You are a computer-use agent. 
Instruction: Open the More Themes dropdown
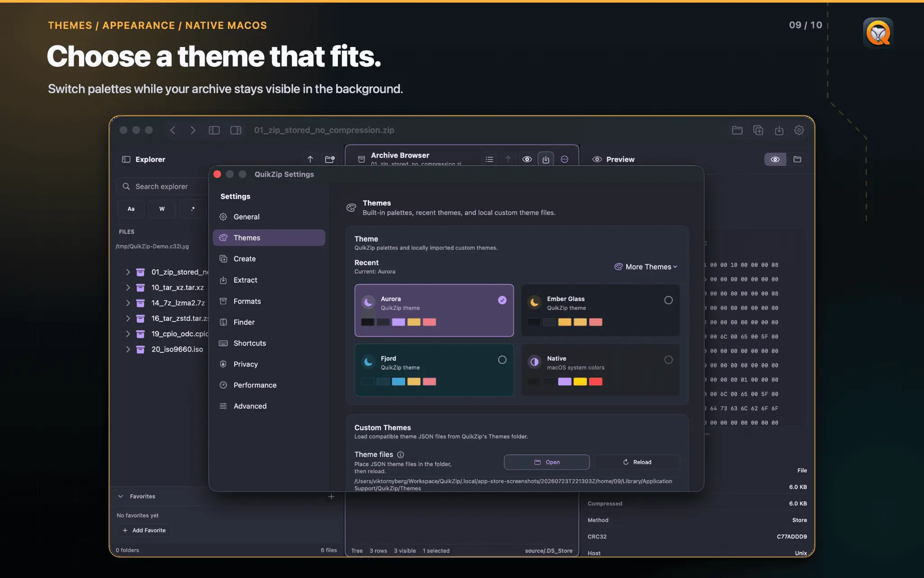click(646, 267)
